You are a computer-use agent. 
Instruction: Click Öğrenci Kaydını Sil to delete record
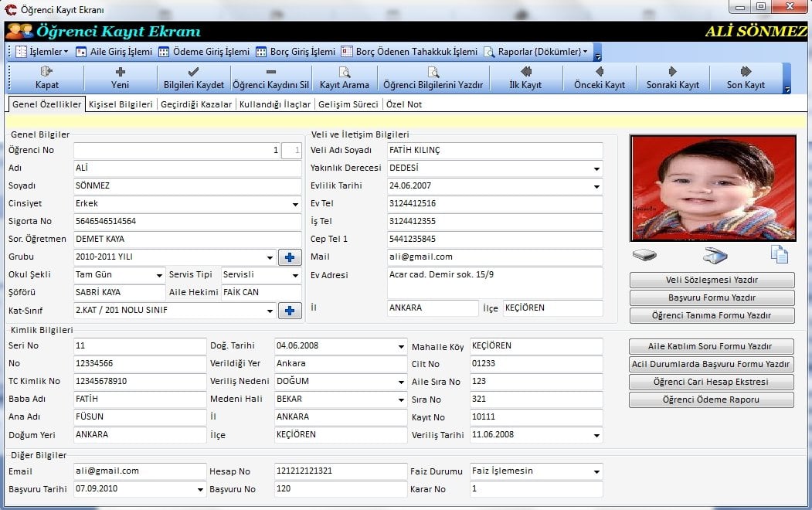270,77
